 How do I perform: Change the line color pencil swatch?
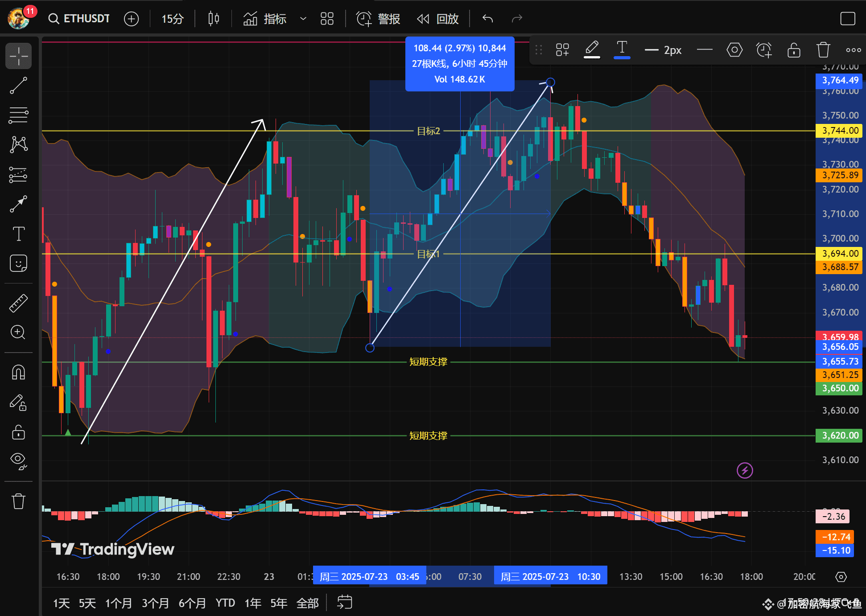[592, 50]
